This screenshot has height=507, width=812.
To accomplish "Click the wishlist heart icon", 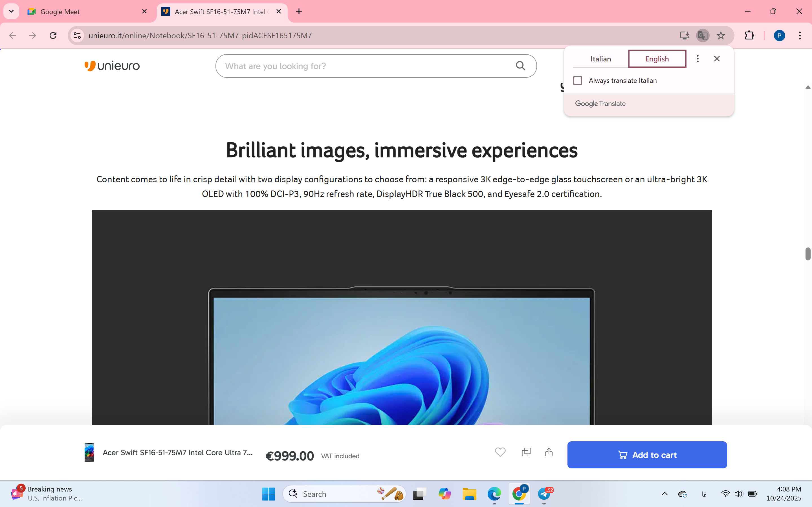I will click(500, 452).
